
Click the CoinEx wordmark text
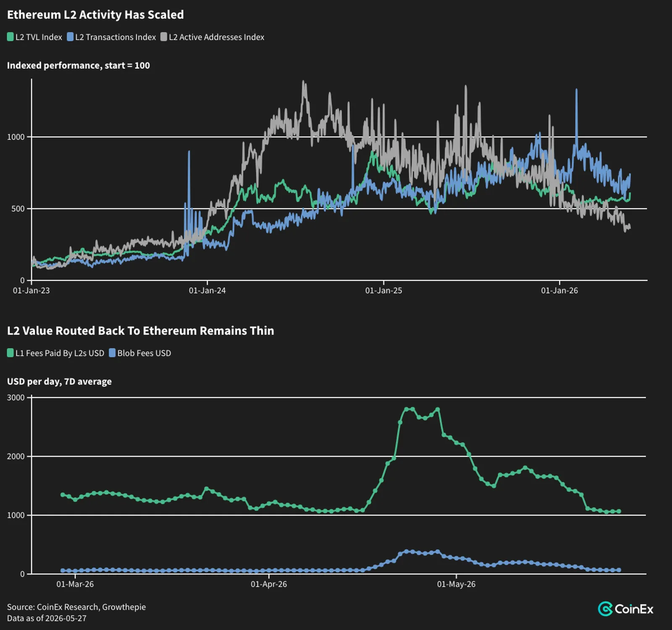(x=634, y=609)
